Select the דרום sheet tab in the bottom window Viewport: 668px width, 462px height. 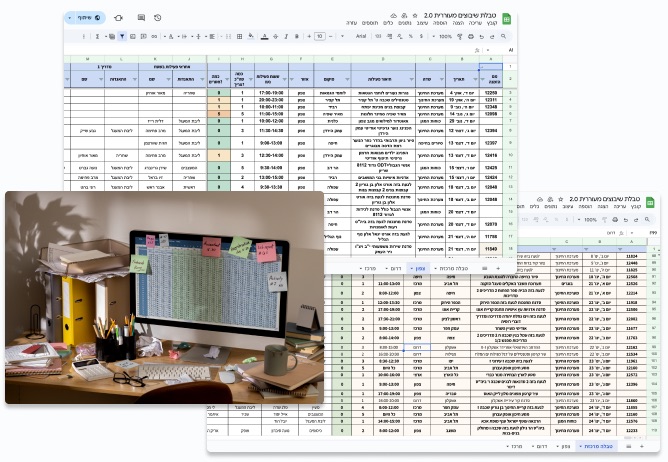click(539, 446)
